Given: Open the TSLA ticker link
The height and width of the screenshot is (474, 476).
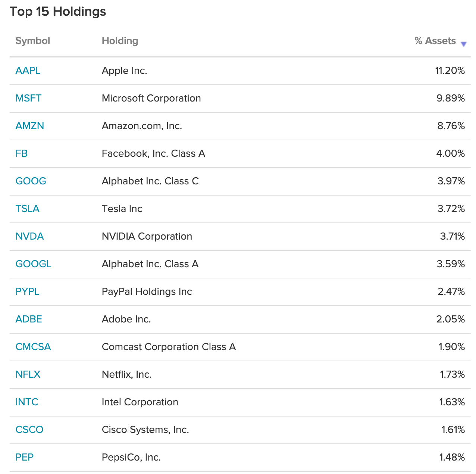Looking at the screenshot, I should pyautogui.click(x=28, y=209).
